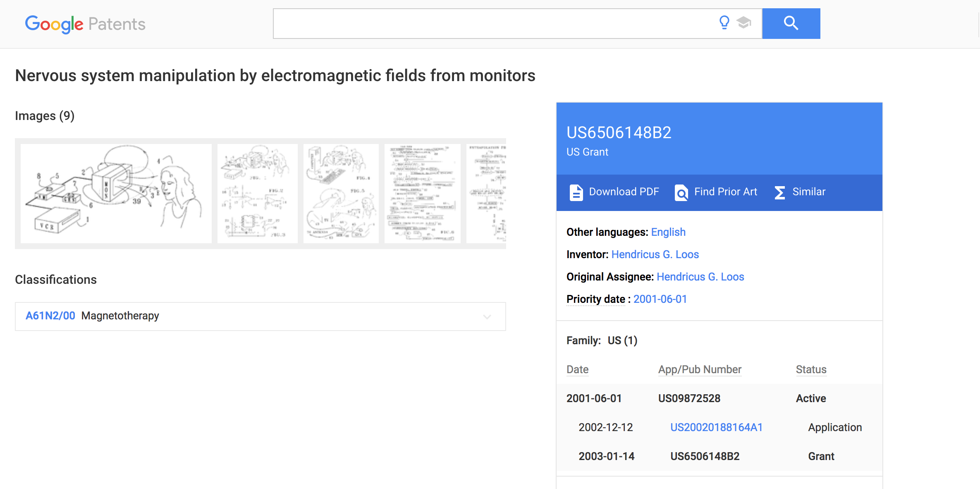Screen dimensions: 980x489
Task: Open the A61N2/00 classification code link
Action: [50, 316]
